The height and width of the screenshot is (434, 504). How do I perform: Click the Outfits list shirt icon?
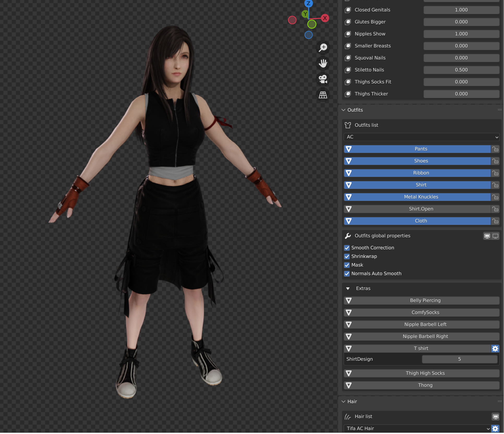tap(348, 125)
